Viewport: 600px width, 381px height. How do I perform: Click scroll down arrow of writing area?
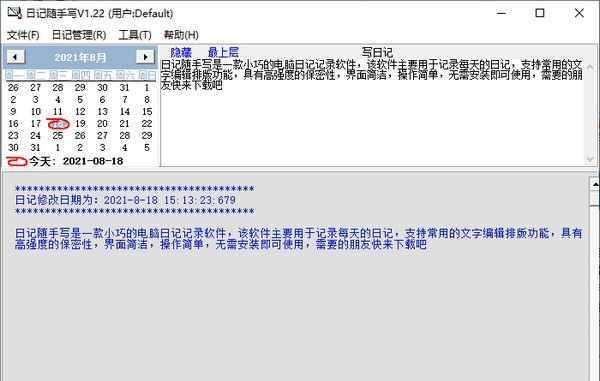(590, 159)
